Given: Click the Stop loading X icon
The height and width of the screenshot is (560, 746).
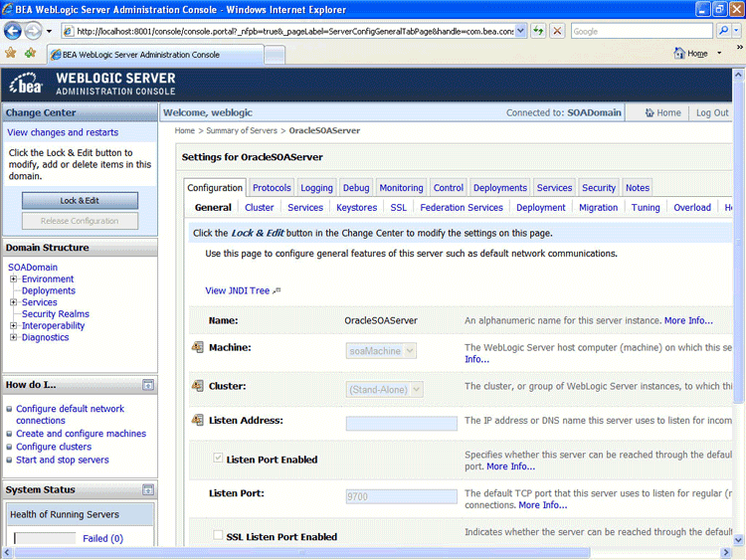Looking at the screenshot, I should [557, 32].
